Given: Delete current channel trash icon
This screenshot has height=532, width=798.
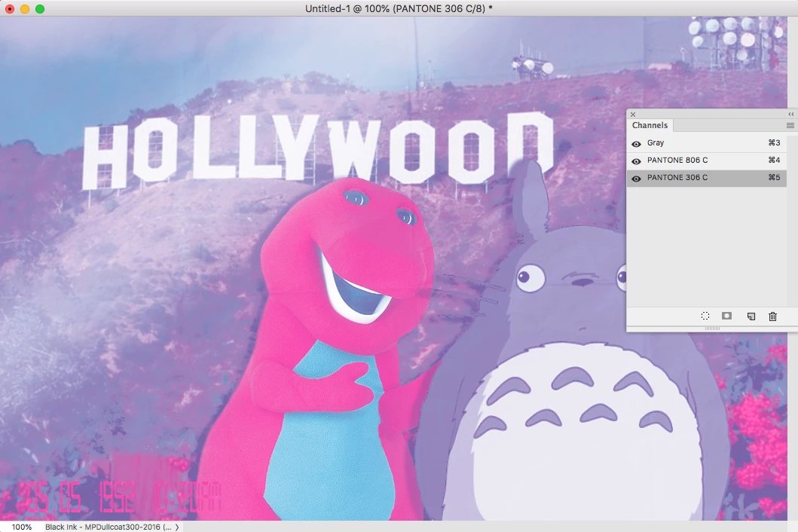Looking at the screenshot, I should point(772,316).
